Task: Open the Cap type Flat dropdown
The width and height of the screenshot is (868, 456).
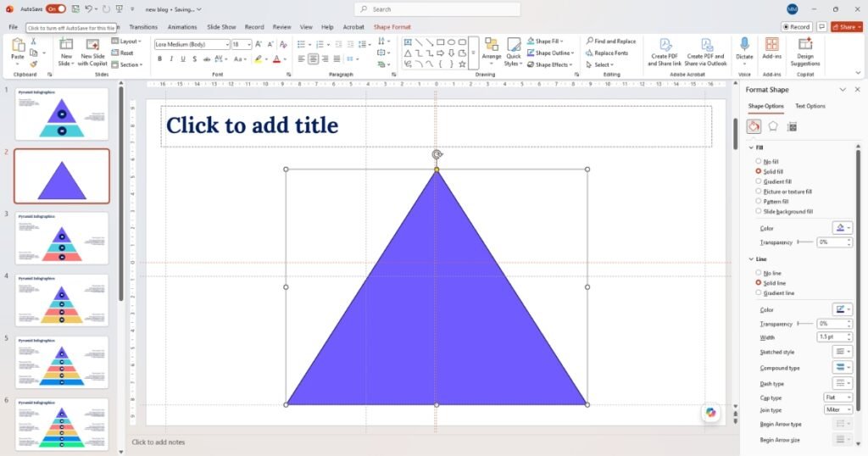Action: point(838,398)
